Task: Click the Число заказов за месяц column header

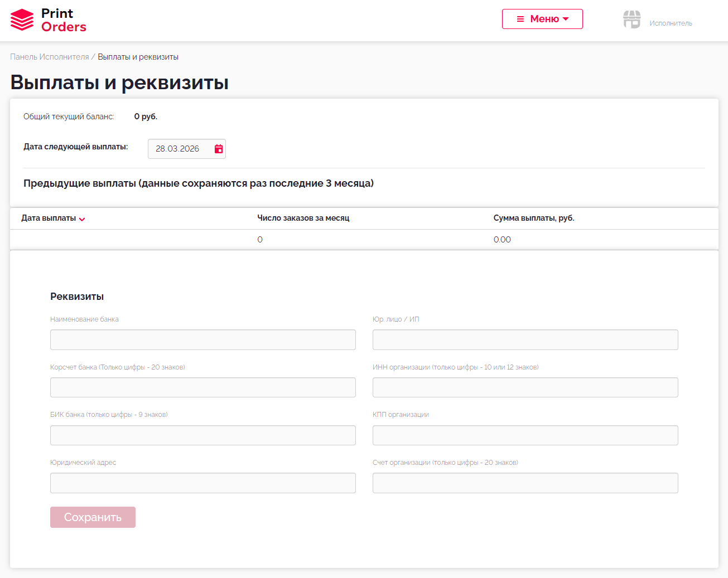Action: coord(303,218)
